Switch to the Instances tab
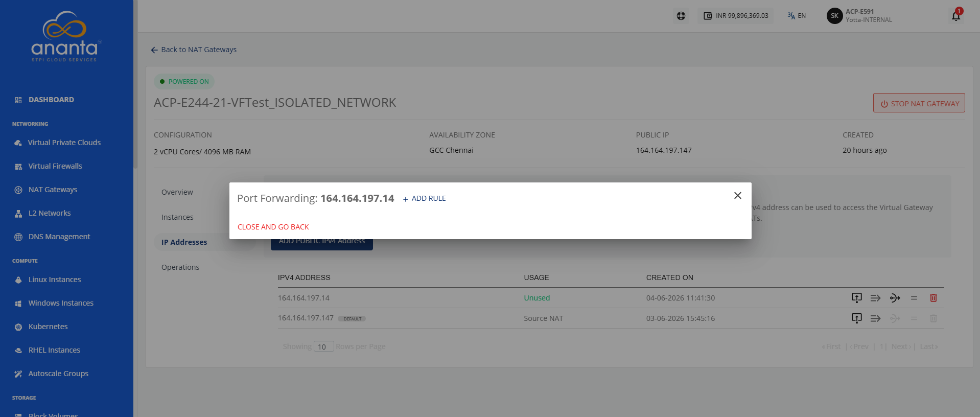This screenshot has width=980, height=417. (177, 217)
